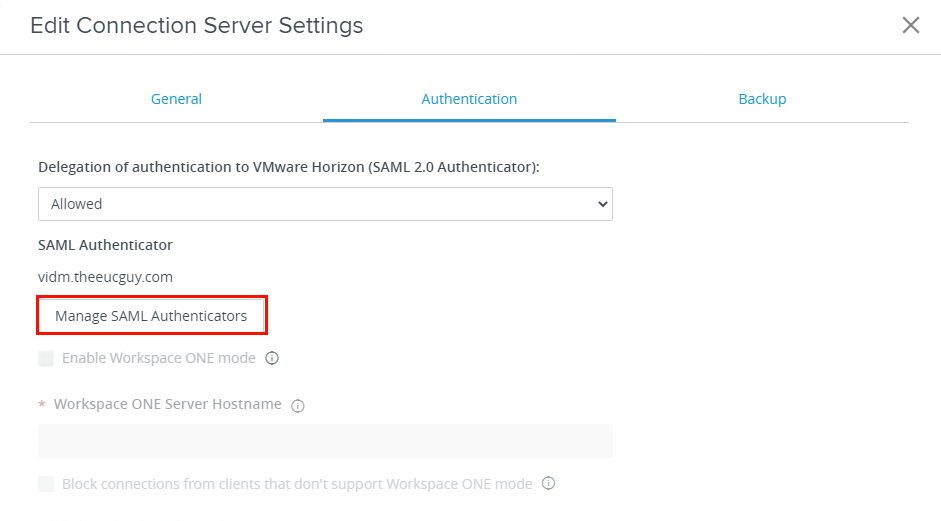Image resolution: width=941 pixels, height=521 pixels.
Task: Close the Edit Connection Server Settings dialog
Action: pyautogui.click(x=910, y=25)
